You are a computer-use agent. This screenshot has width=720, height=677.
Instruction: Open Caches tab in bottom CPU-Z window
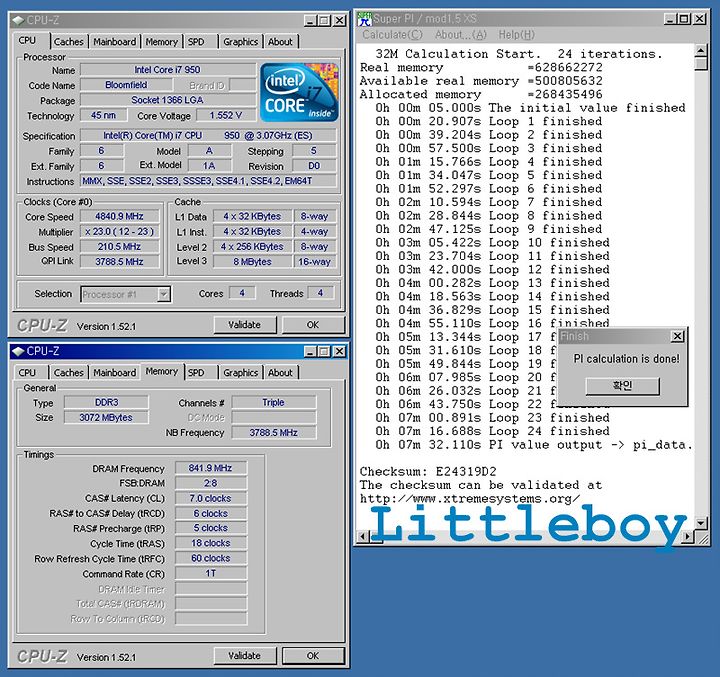69,372
